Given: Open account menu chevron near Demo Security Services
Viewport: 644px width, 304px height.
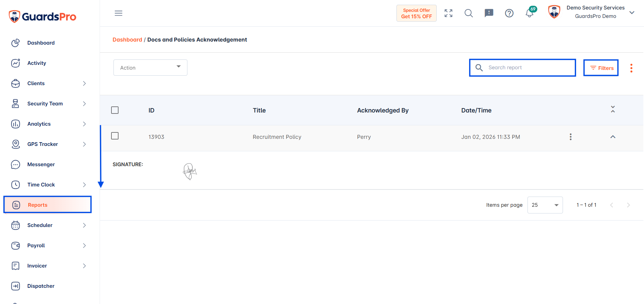Looking at the screenshot, I should click(632, 12).
